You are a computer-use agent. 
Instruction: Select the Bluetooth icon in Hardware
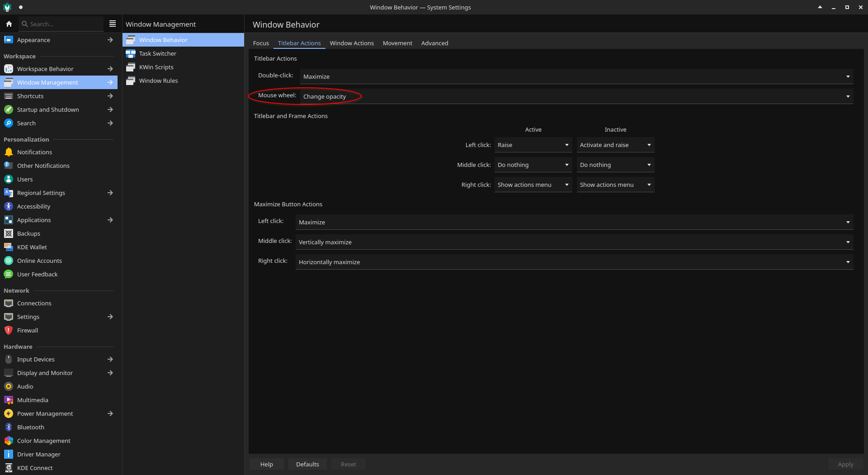click(x=9, y=427)
